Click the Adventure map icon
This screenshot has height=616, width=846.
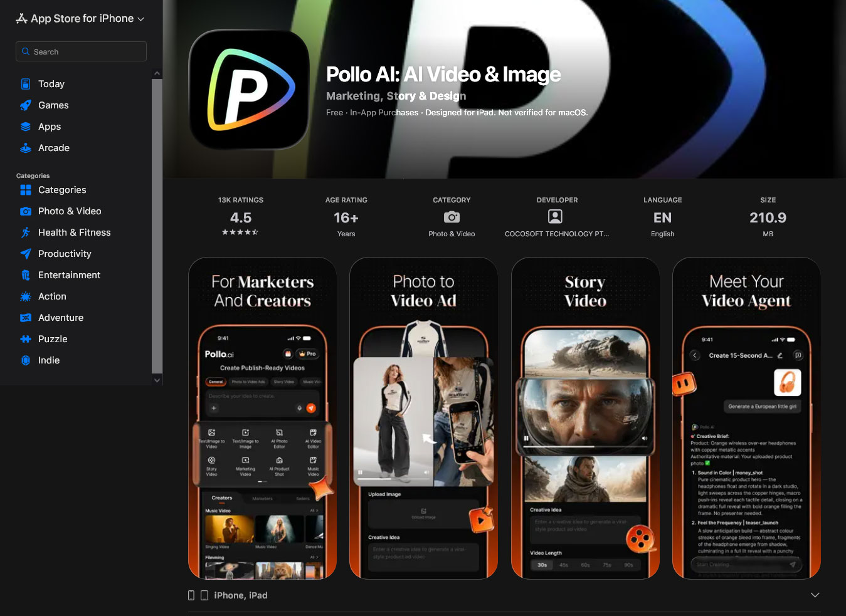26,318
